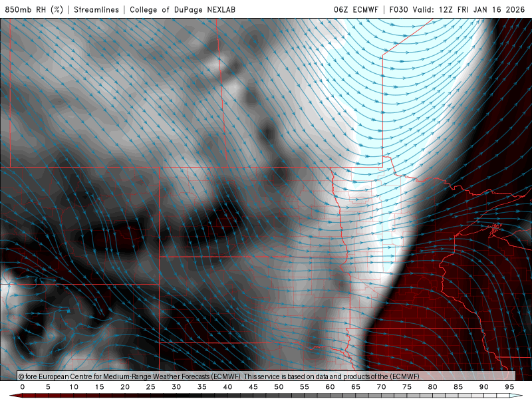Click 'F030 Valid: 12Z FRI JAN 16 2026' text
Screen dimensions: 532x399
tap(457, 9)
